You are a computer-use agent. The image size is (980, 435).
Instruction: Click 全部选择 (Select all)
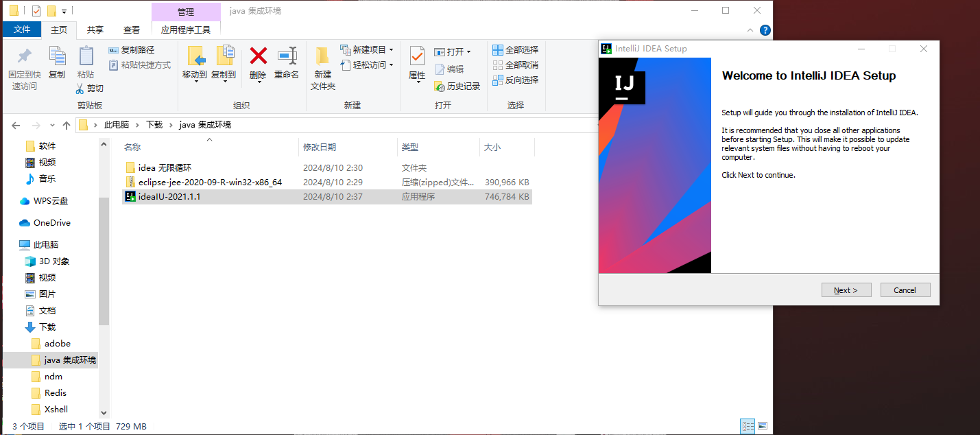515,50
